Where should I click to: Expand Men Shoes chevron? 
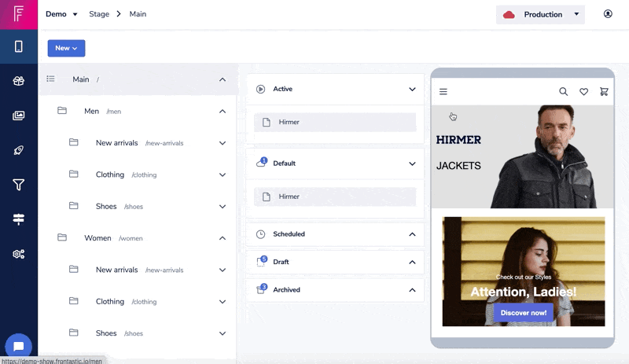[x=223, y=206]
